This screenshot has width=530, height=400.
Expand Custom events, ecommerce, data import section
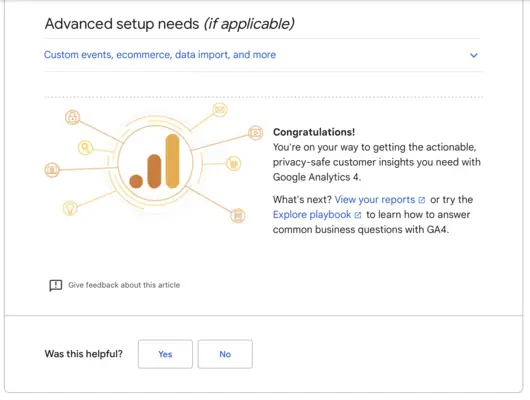point(263,55)
